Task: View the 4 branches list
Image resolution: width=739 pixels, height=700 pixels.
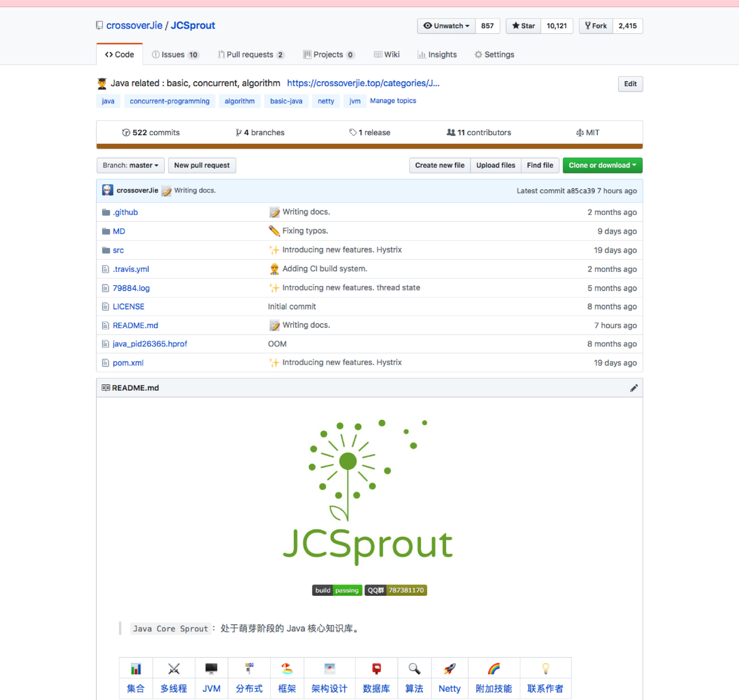Action: tap(260, 132)
